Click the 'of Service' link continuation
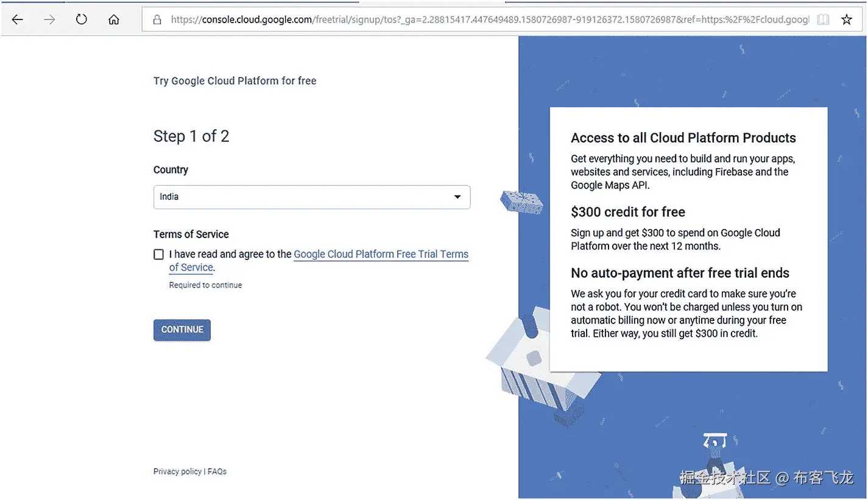 click(191, 267)
